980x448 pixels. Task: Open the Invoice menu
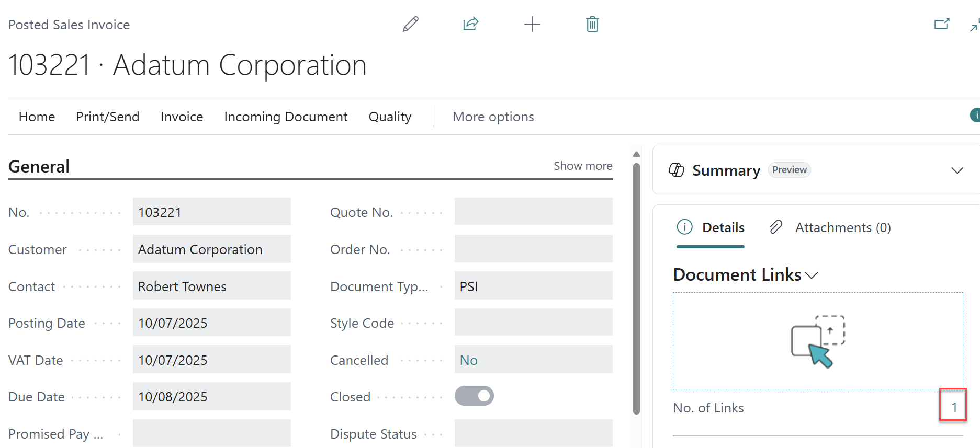[182, 117]
